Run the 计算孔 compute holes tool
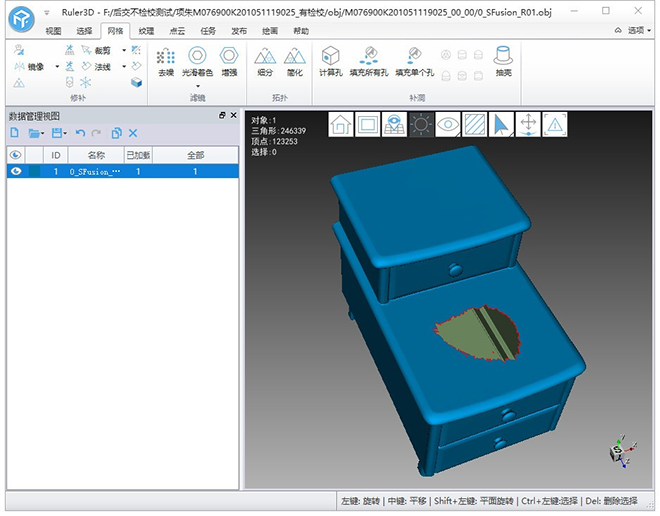 pos(331,62)
